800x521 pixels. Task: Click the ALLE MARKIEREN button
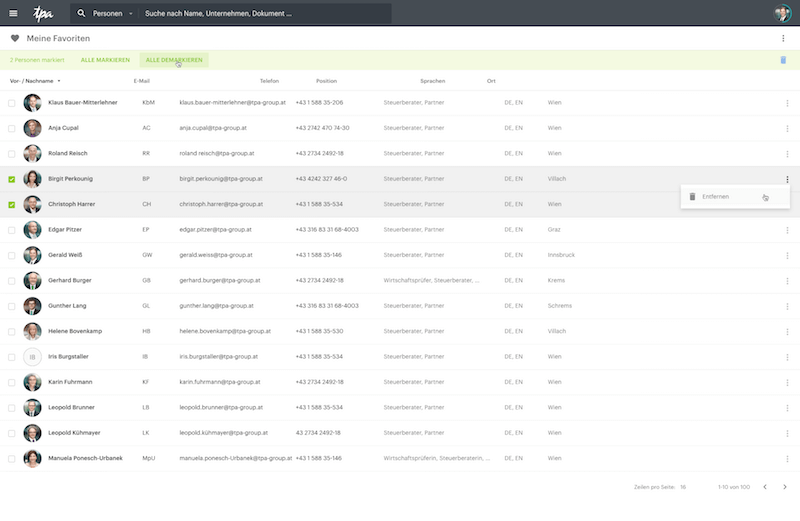point(105,60)
